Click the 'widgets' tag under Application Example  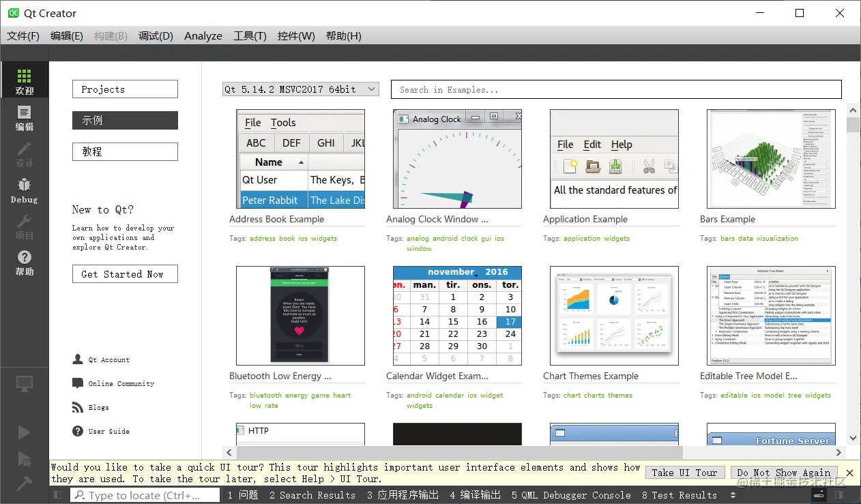click(x=616, y=239)
